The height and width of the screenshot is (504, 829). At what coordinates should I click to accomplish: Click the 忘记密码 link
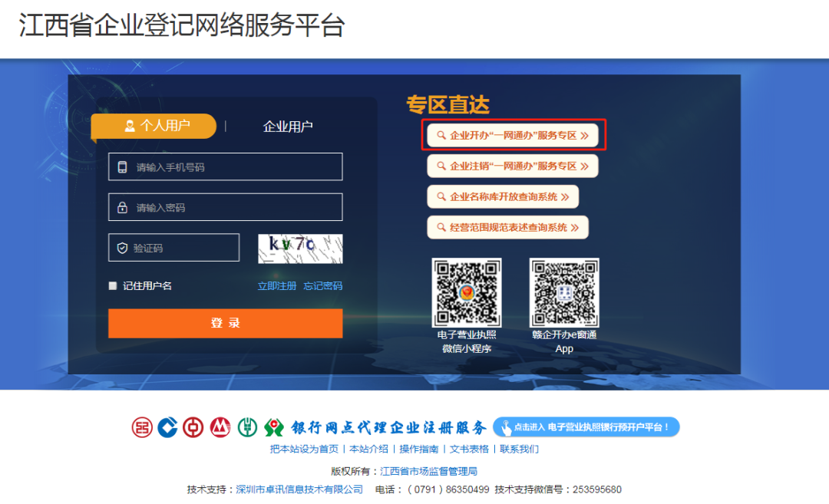[x=323, y=286]
